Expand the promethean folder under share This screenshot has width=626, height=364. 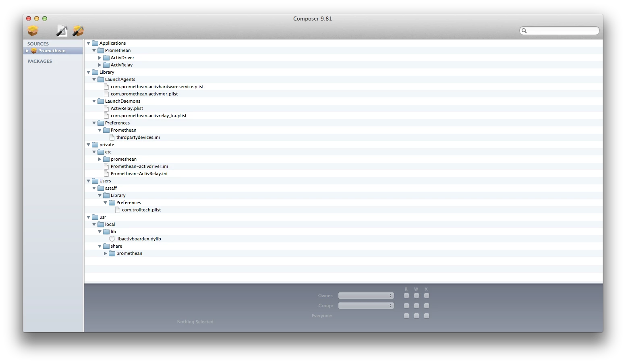point(105,253)
